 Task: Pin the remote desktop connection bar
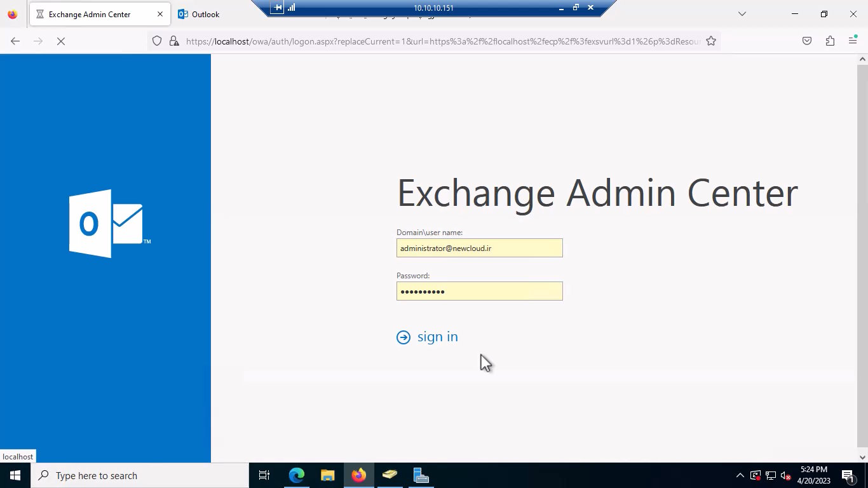[x=278, y=8]
